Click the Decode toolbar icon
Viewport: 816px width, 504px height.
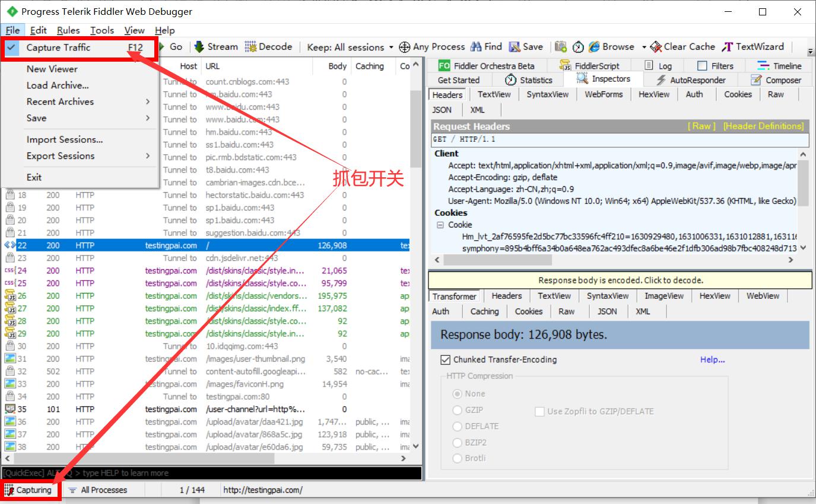tap(251, 47)
